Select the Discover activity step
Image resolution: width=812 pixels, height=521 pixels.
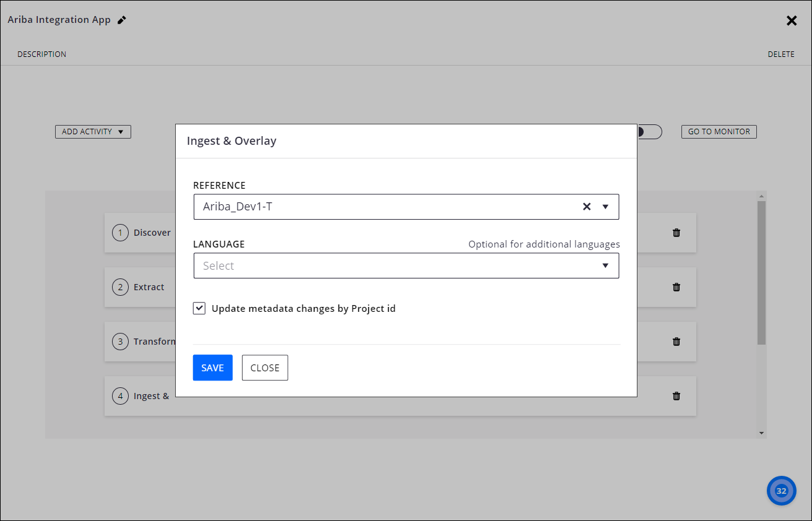[140, 233]
